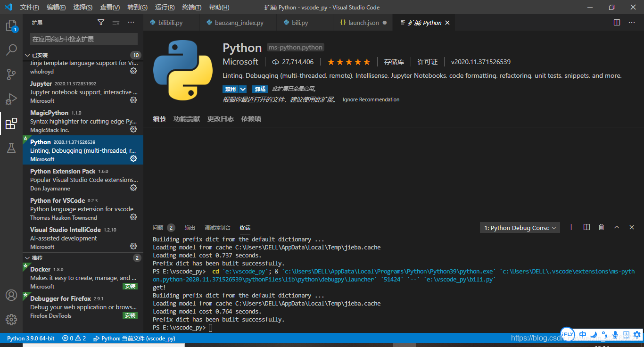Open gear menu for Python for VSCode
644x347 pixels.
pos(133,217)
